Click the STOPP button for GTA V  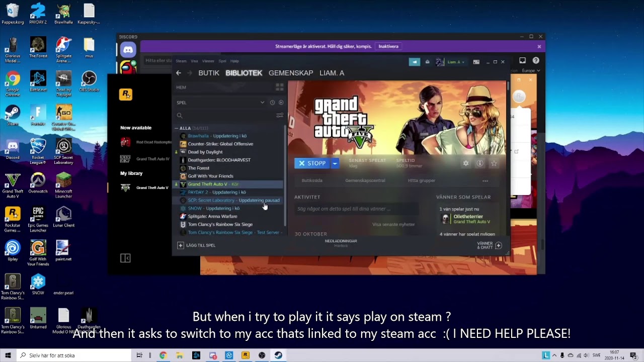[x=312, y=163]
